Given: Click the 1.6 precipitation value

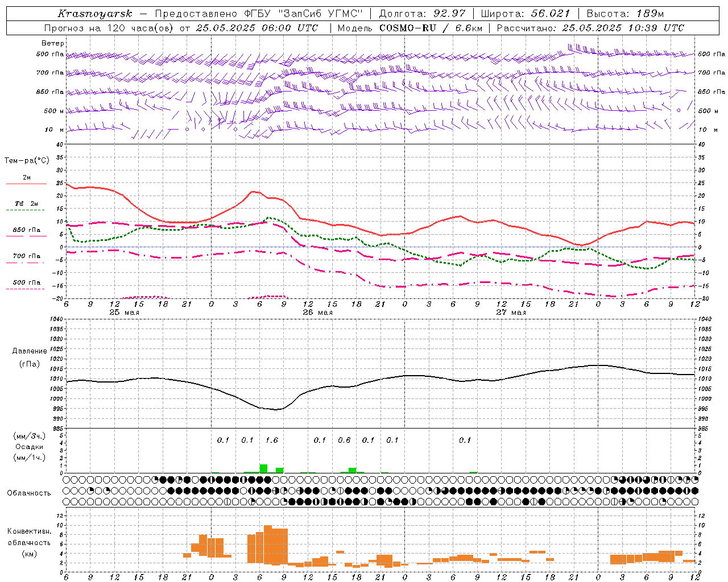Looking at the screenshot, I should (272, 440).
